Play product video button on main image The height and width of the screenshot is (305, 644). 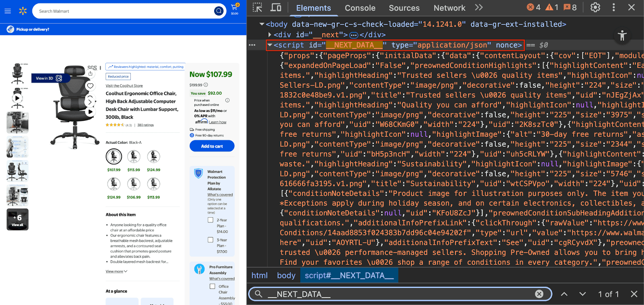[x=91, y=112]
